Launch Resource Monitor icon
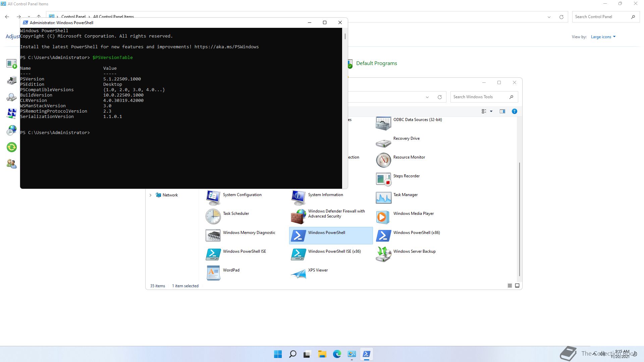 [x=383, y=161]
